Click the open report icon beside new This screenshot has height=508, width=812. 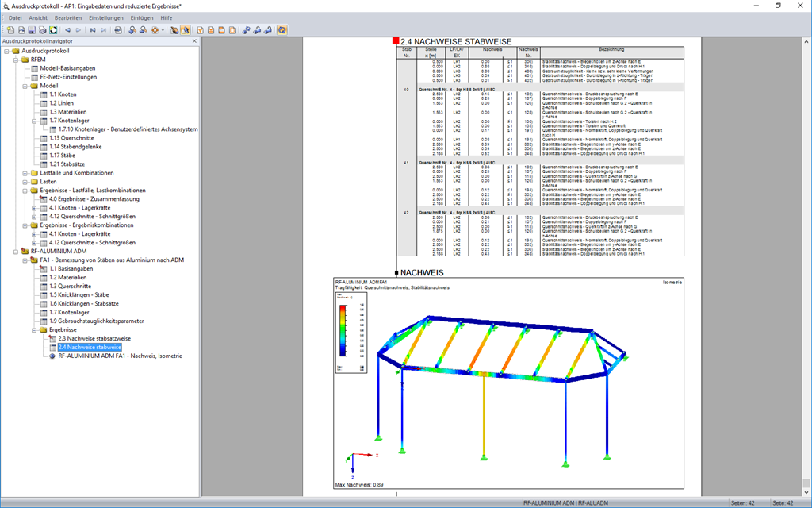[21, 30]
